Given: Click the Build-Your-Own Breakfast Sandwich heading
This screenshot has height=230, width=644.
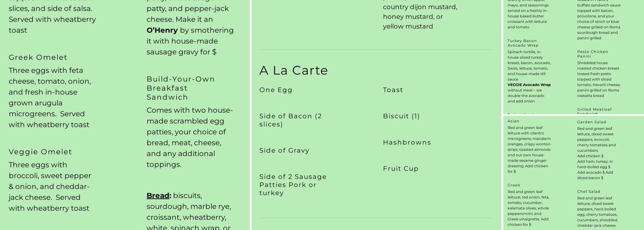Looking at the screenshot, I should (181, 88).
